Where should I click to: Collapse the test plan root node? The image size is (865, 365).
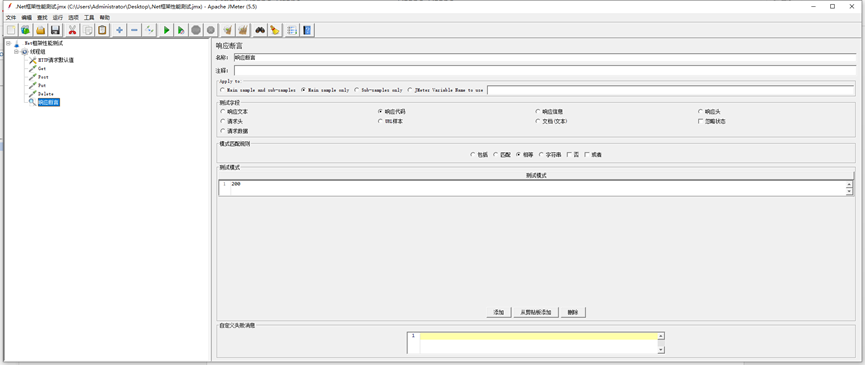click(8, 43)
